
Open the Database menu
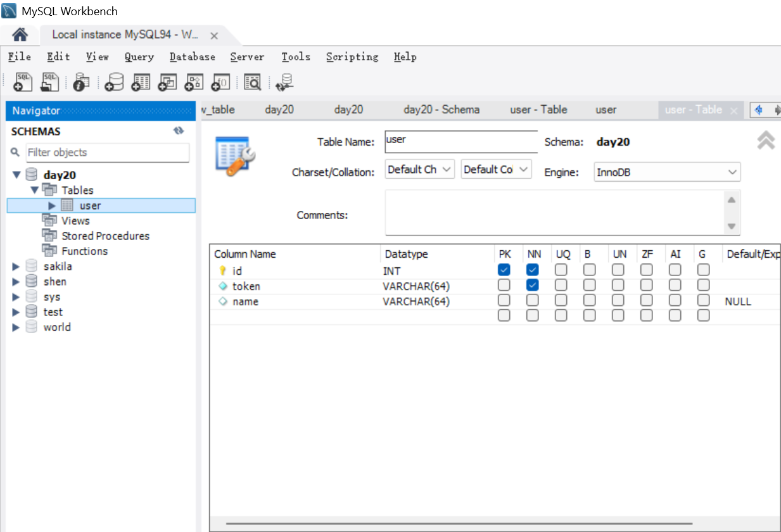193,57
